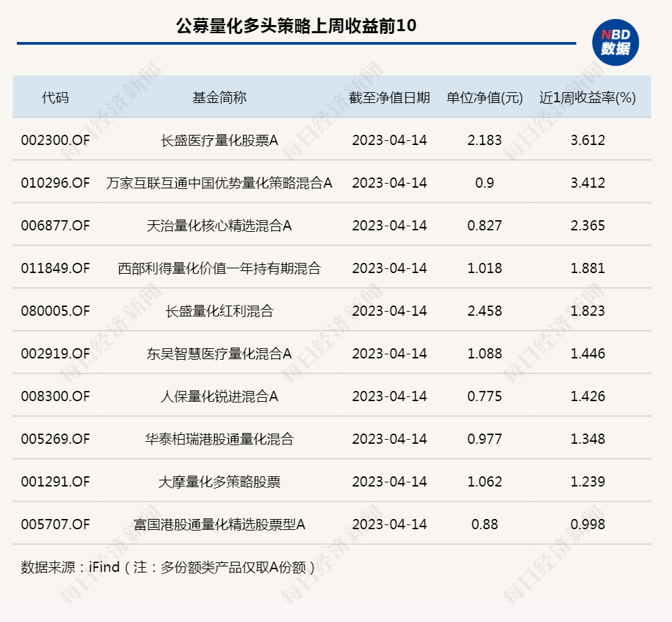672x622 pixels.
Task: Click the 0.977 net value cell
Action: (x=485, y=439)
